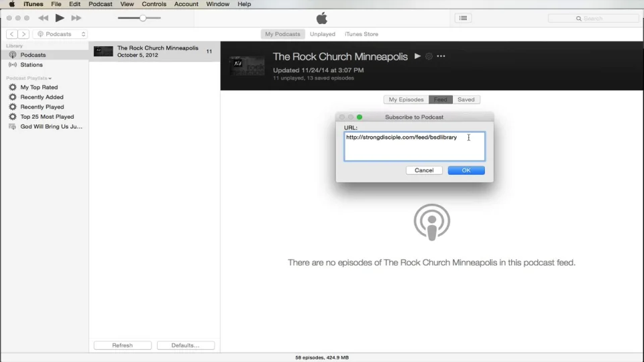The image size is (644, 362).
Task: Open Top 25 Most Played playlist
Action: (47, 117)
